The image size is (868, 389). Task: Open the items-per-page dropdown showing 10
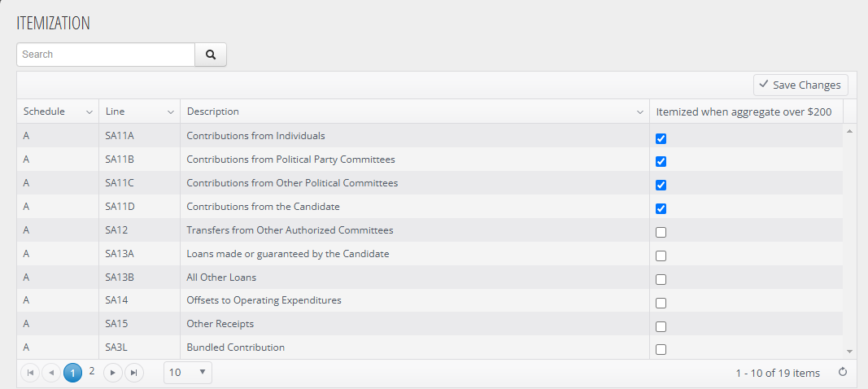click(x=188, y=373)
